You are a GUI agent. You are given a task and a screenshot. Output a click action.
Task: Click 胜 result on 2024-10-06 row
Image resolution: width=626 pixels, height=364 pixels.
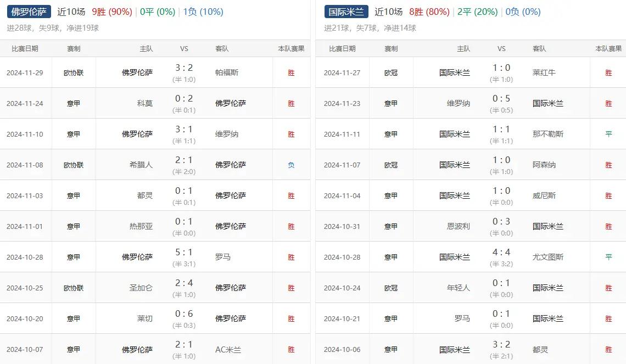[x=608, y=349]
